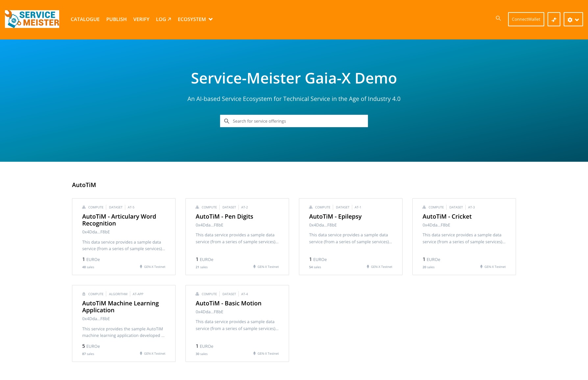This screenshot has height=380, width=588.
Task: Go to the Publish page
Action: click(116, 19)
